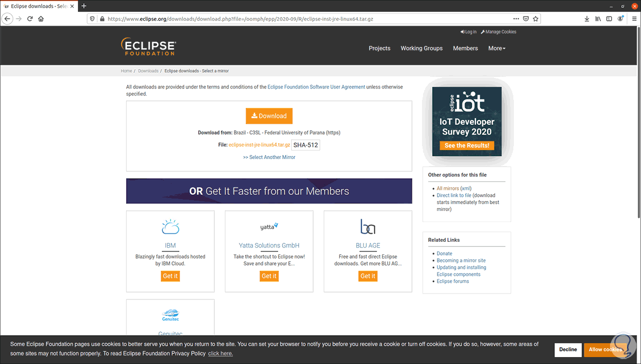The width and height of the screenshot is (641, 364).
Task: Click eclipse-inst-jre-linux64.tar.gz file link
Action: [x=259, y=145]
